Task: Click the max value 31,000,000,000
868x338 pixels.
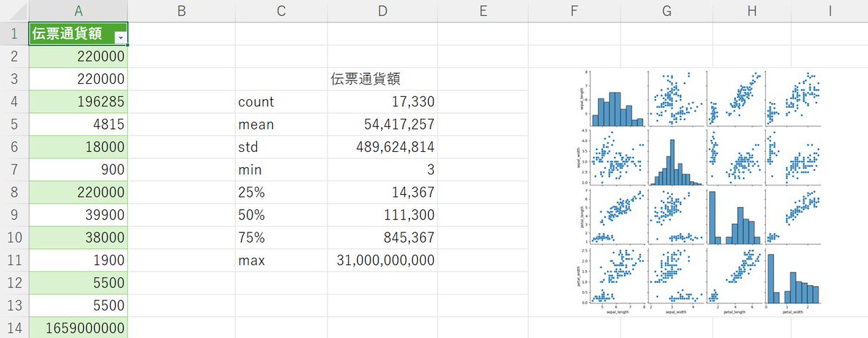Action: click(382, 260)
